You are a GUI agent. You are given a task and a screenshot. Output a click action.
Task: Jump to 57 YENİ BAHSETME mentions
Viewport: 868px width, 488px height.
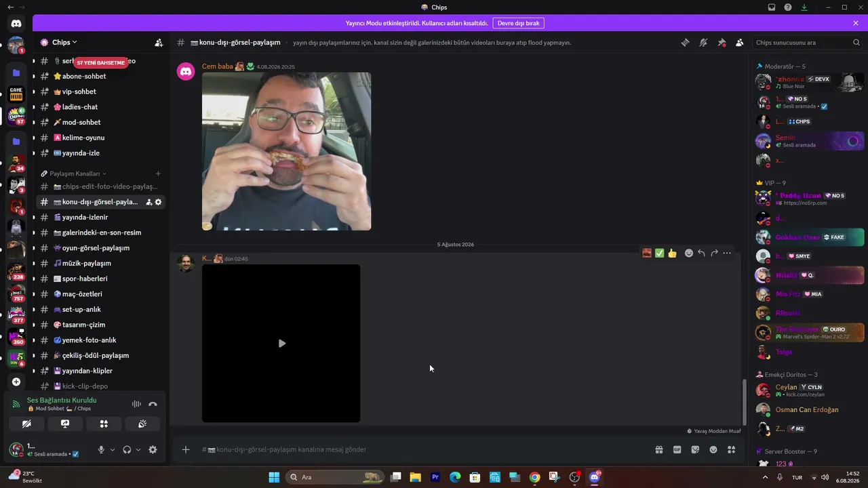click(x=101, y=62)
